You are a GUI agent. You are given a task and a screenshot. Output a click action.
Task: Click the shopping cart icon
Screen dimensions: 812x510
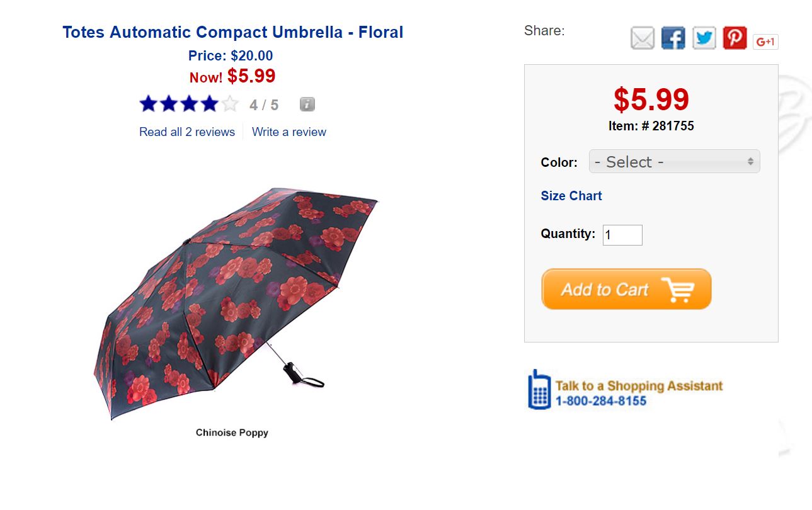tap(677, 290)
